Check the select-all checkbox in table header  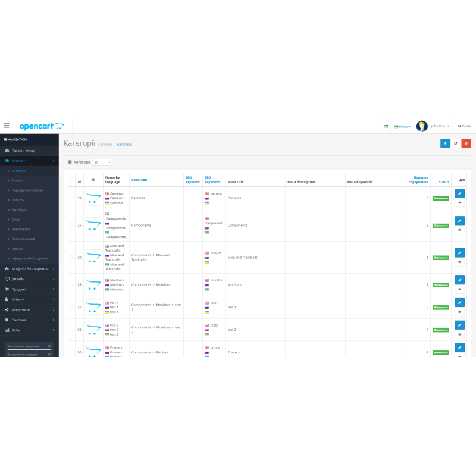(71, 179)
